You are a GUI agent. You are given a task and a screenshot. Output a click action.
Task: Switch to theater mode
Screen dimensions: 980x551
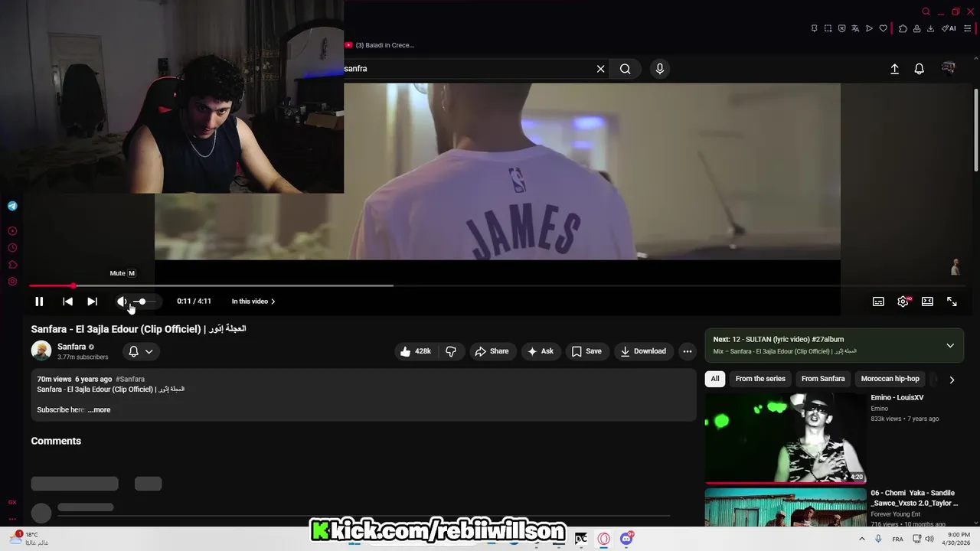point(927,302)
